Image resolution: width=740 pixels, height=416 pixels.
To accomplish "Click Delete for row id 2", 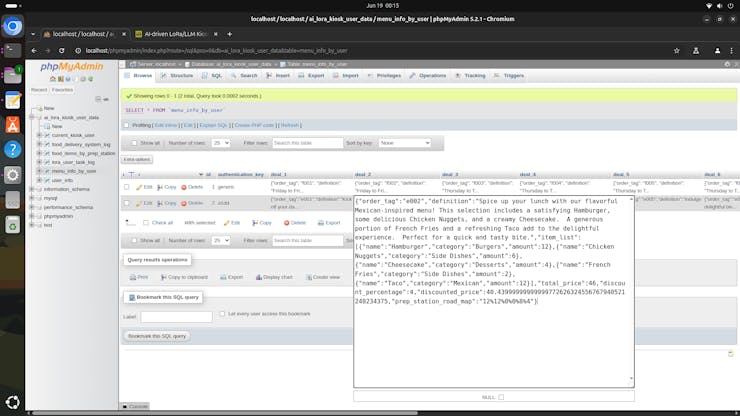I will coord(192,203).
